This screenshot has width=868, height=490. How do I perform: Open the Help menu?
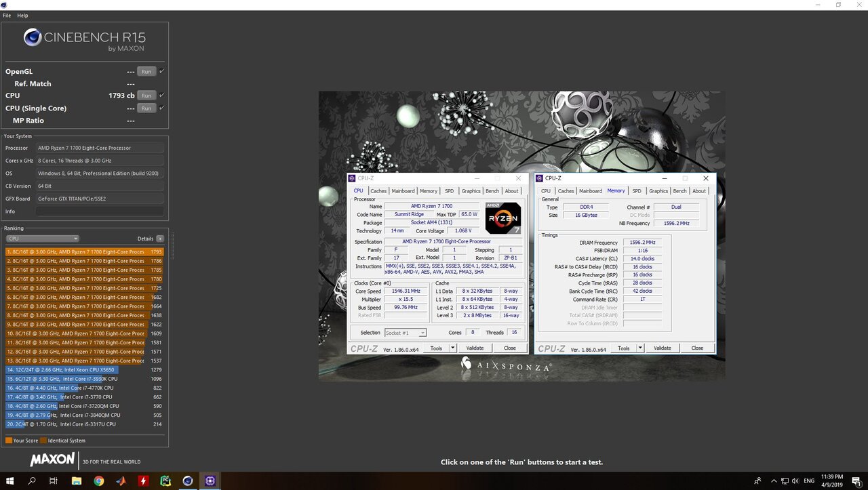pyautogui.click(x=22, y=16)
